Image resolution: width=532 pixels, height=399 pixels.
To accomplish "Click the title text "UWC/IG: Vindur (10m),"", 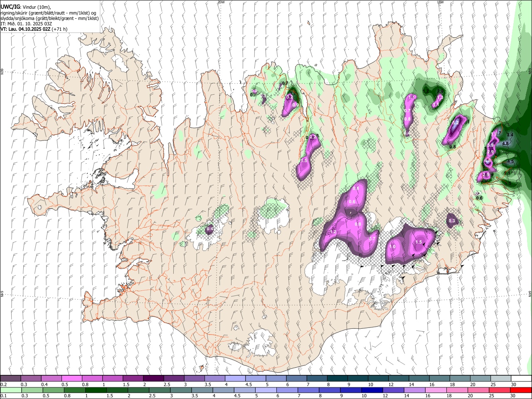I will pyautogui.click(x=25, y=7).
